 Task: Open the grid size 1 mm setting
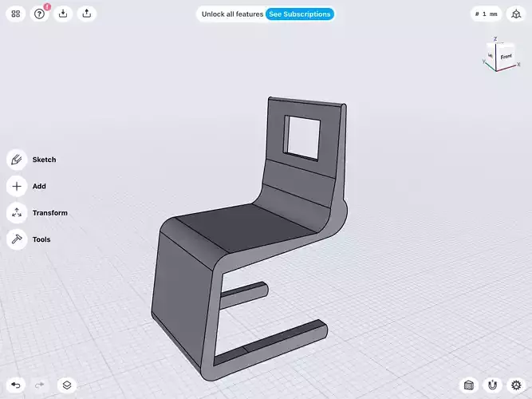click(487, 14)
